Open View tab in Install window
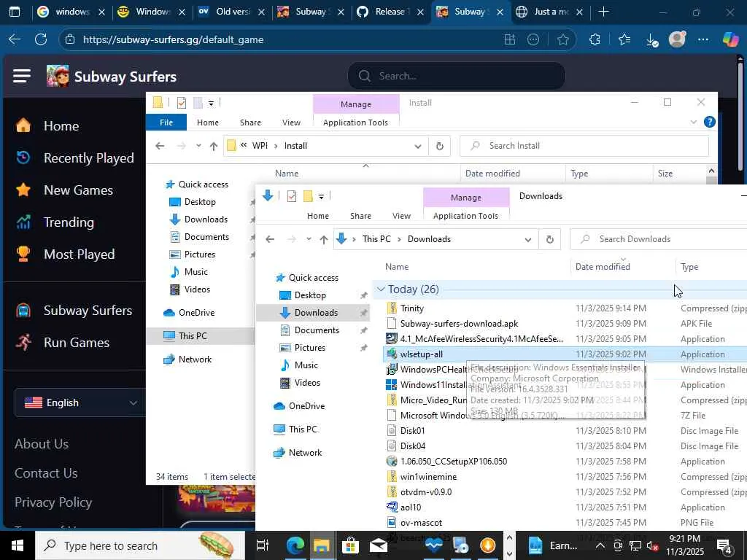747x560 pixels. click(x=291, y=122)
